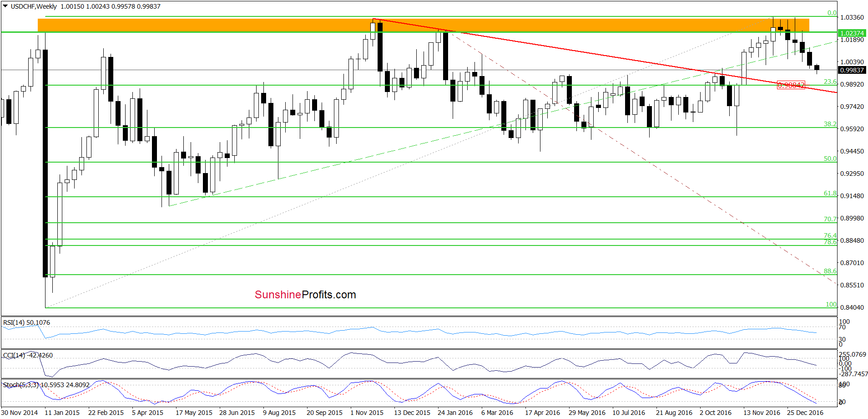Click the CCI(14) indicator label

tap(28, 355)
